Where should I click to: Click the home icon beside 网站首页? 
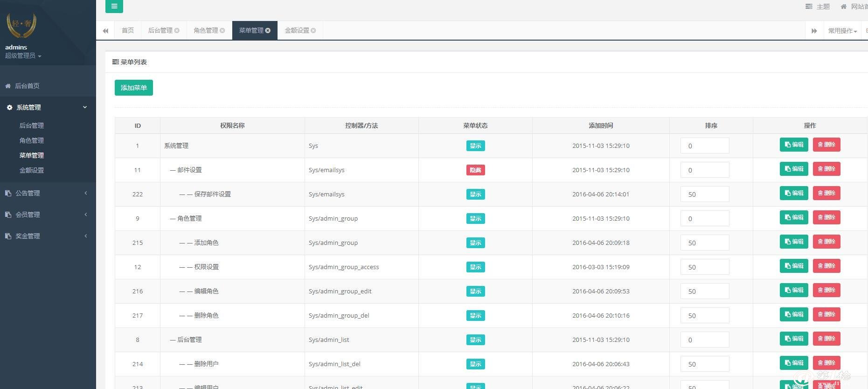pyautogui.click(x=844, y=7)
